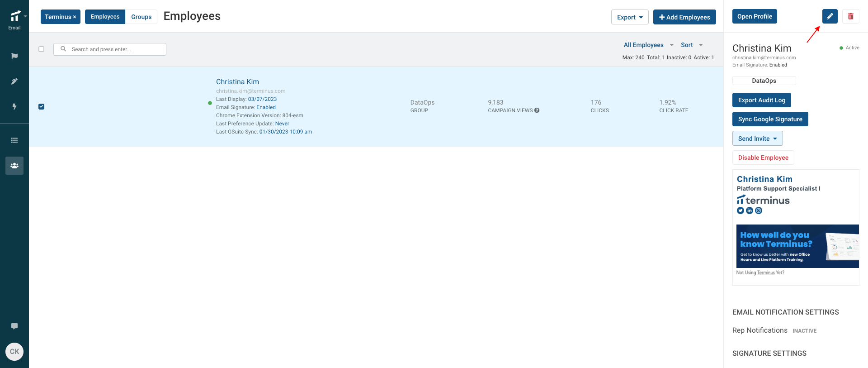Click the christina.kim@terminus.com email in the panel
The image size is (868, 368).
(x=764, y=57)
